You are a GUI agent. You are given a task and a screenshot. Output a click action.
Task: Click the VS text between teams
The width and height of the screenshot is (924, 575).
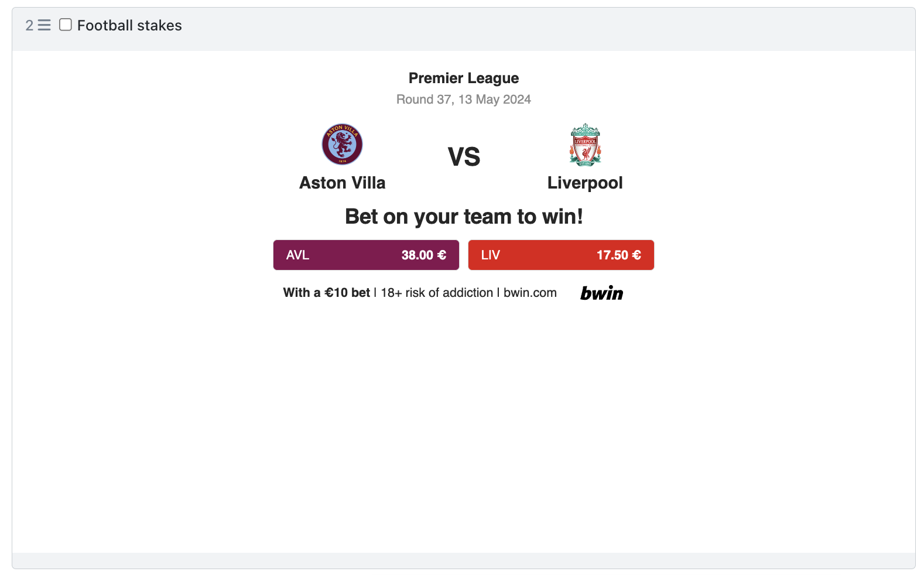tap(464, 157)
